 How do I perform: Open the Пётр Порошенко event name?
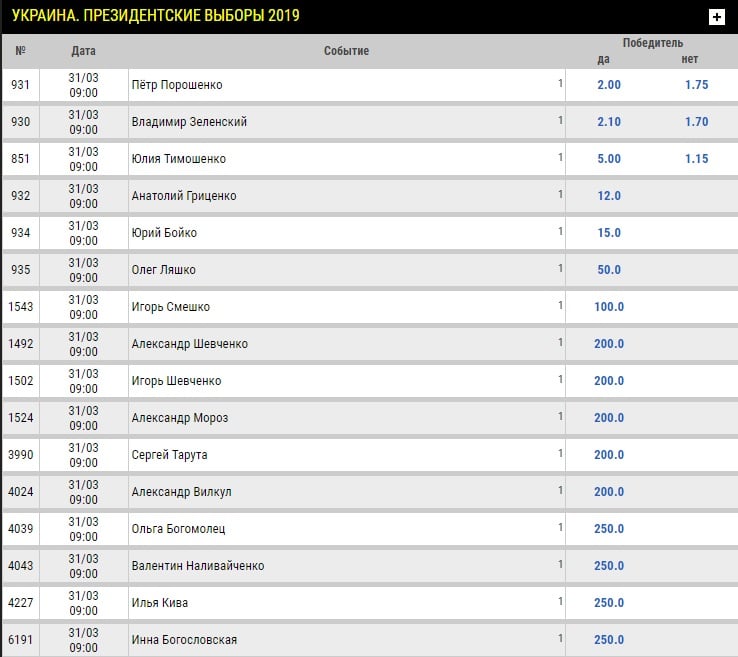[177, 85]
